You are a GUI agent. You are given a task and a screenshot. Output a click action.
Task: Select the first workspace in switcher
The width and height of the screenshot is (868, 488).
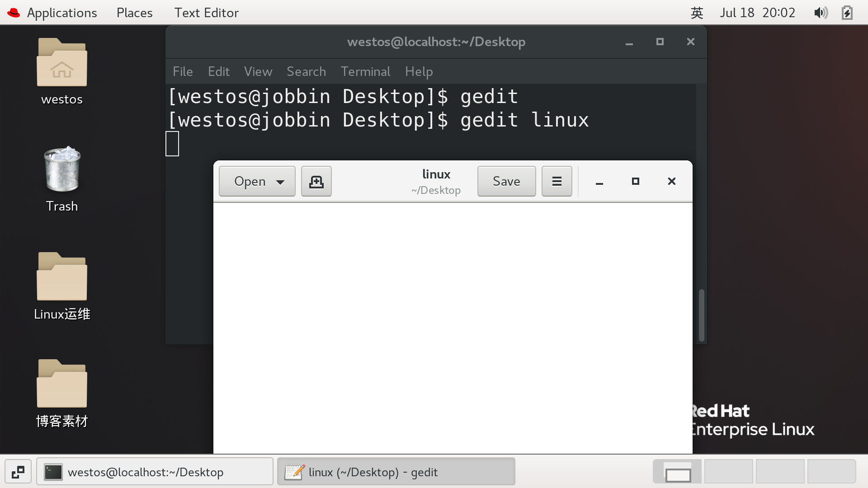[x=677, y=472]
